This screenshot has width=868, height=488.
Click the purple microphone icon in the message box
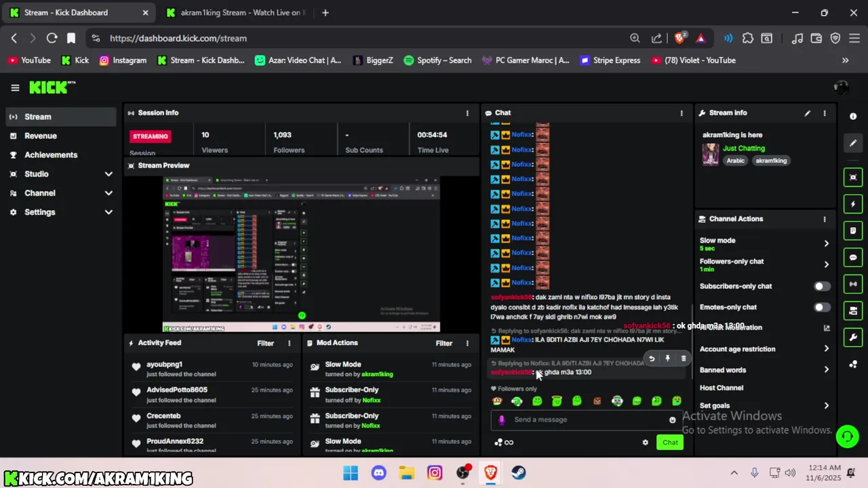click(502, 420)
